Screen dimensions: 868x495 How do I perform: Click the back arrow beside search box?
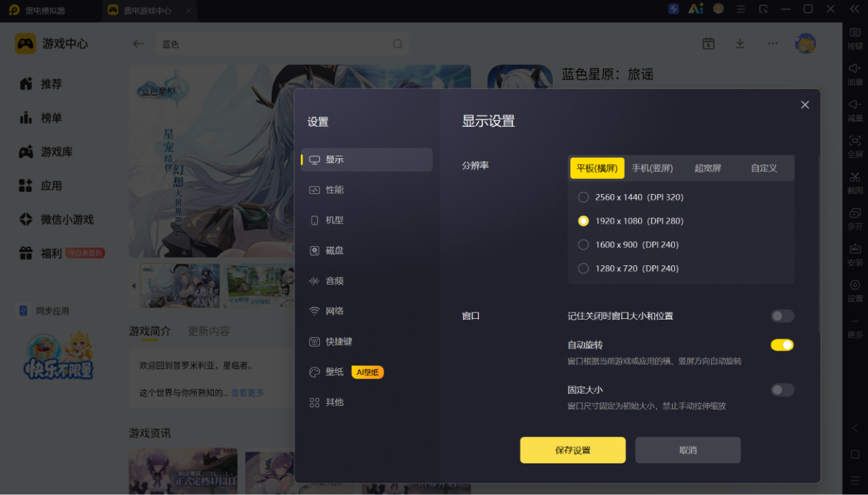click(x=138, y=44)
